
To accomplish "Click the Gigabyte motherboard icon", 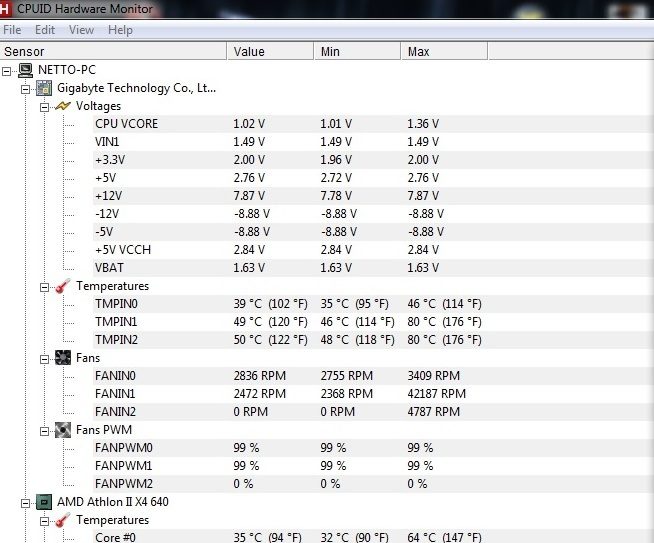I will pyautogui.click(x=44, y=88).
